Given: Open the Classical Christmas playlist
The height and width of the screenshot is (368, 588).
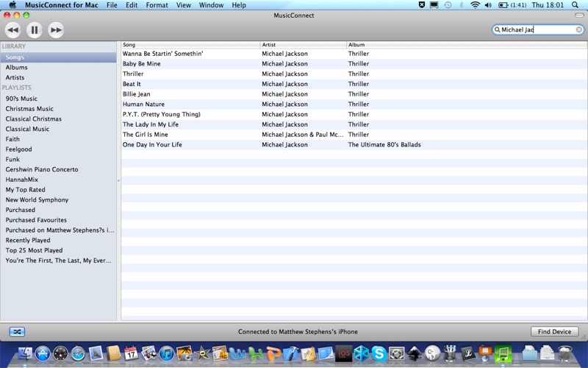Looking at the screenshot, I should (x=58, y=118).
